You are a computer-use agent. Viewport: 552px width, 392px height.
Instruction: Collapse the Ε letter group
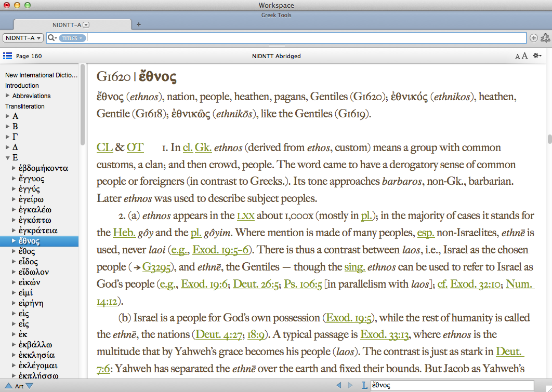pyautogui.click(x=7, y=158)
